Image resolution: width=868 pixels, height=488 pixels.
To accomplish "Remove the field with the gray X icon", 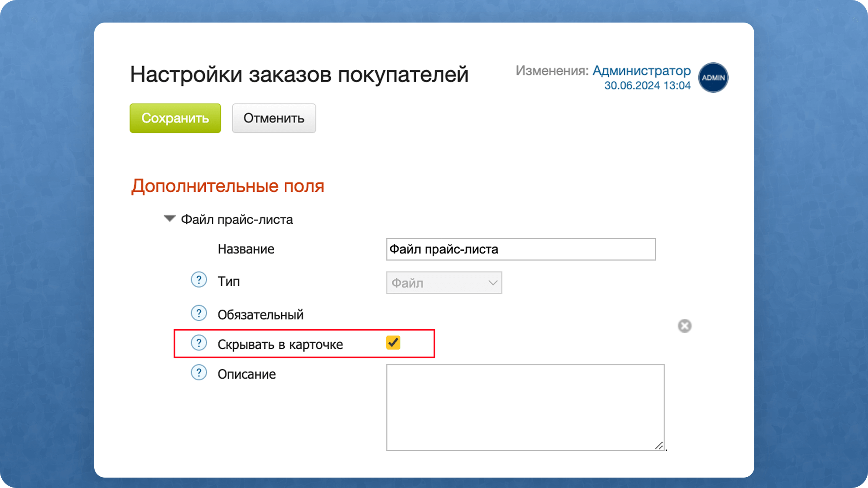I will pyautogui.click(x=684, y=326).
